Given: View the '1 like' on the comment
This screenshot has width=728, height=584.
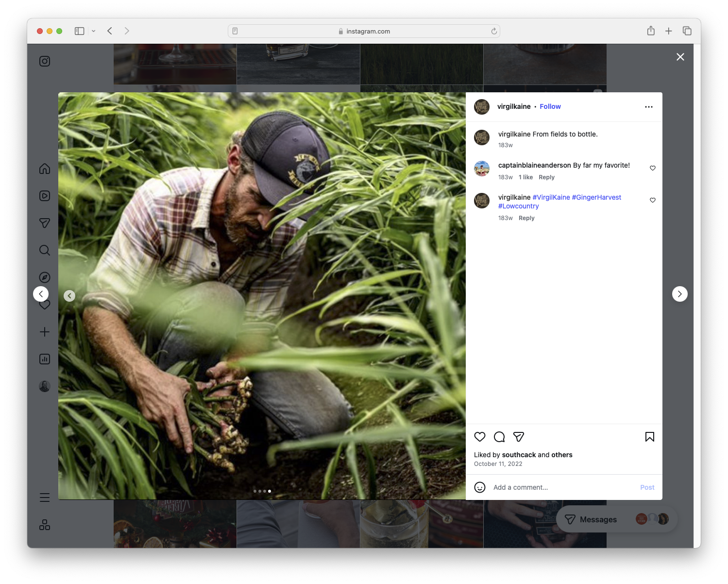Looking at the screenshot, I should click(x=525, y=177).
